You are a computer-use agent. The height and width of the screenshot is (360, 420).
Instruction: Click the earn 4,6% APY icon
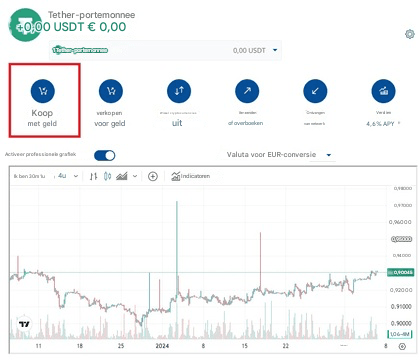tap(383, 91)
